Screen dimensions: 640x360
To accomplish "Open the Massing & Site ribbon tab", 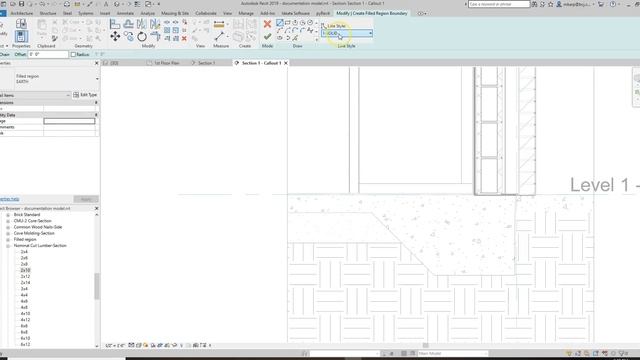I will pyautogui.click(x=175, y=13).
